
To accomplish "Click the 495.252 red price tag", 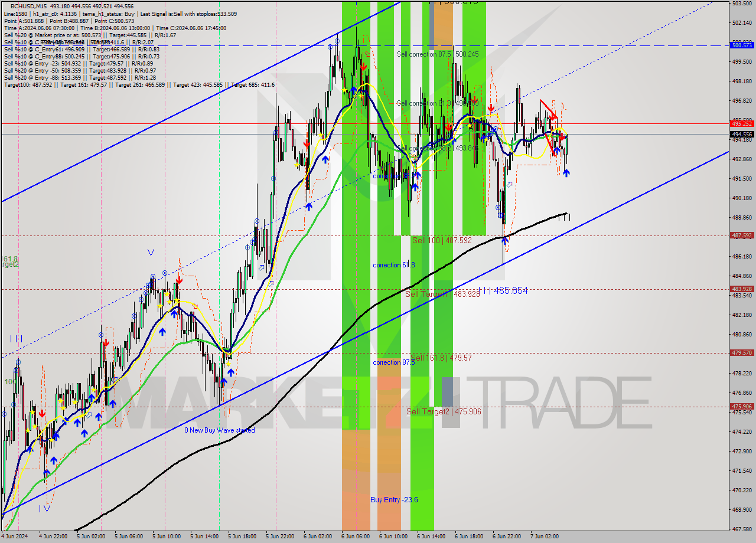I will tap(742, 123).
